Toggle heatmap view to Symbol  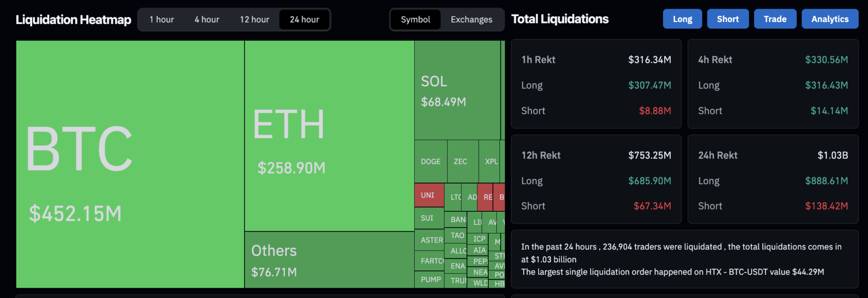[415, 19]
